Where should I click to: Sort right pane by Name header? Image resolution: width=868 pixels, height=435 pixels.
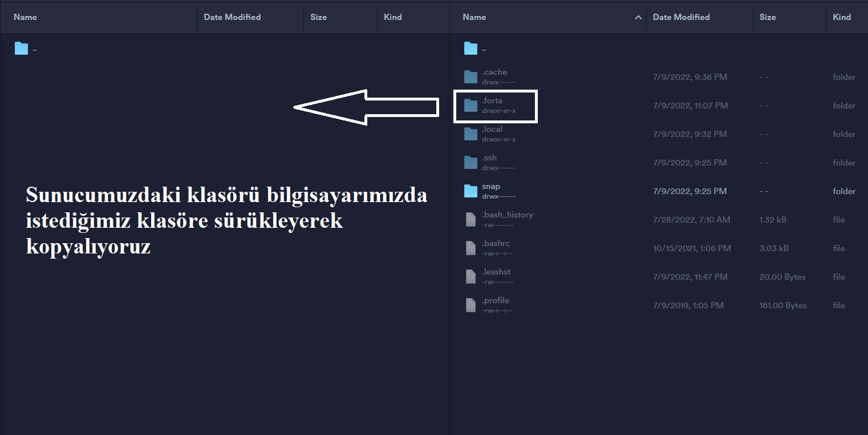(x=474, y=17)
